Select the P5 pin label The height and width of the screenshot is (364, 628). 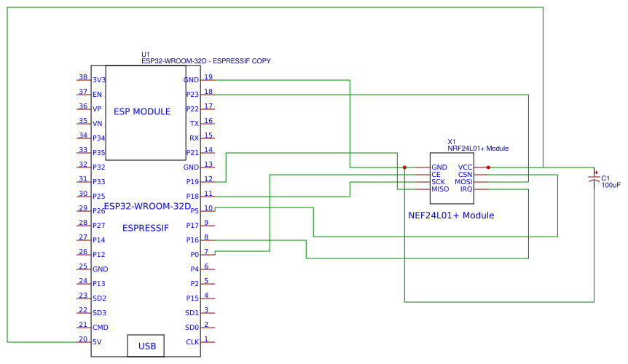pos(195,211)
